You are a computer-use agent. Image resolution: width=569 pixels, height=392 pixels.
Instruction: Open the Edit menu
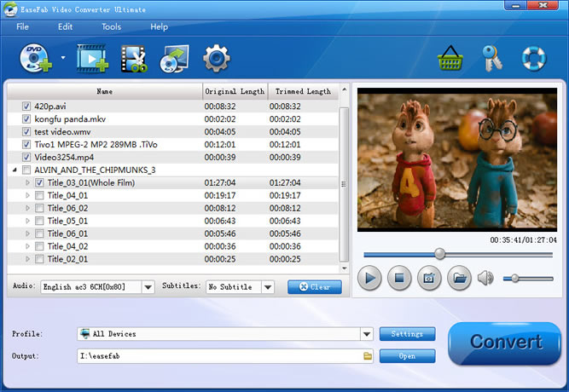[66, 26]
